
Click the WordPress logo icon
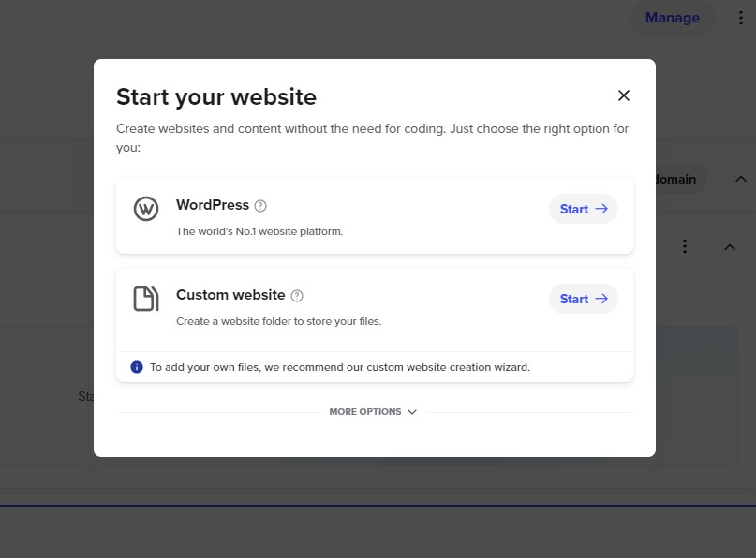pos(145,209)
